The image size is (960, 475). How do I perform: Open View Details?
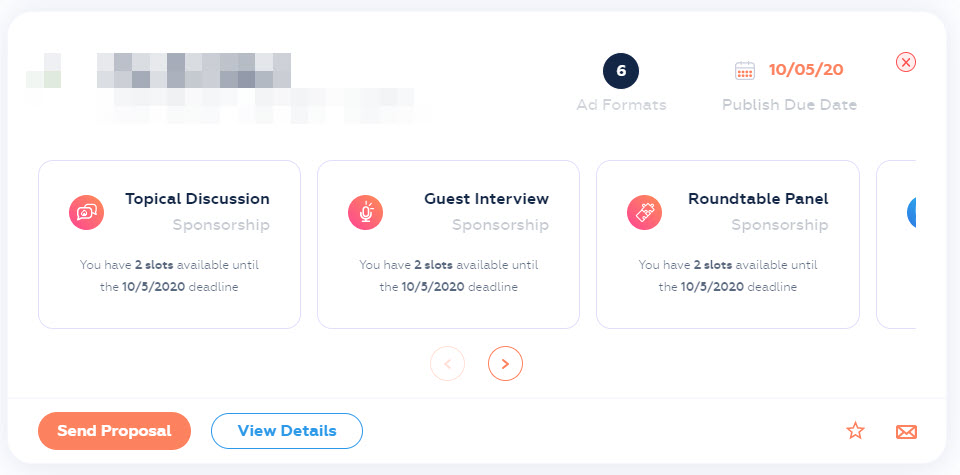(x=287, y=431)
